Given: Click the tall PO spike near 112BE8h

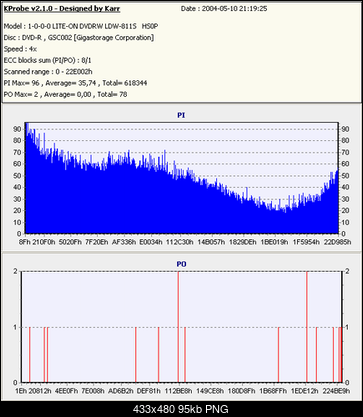Looking at the screenshot, I should [178, 327].
